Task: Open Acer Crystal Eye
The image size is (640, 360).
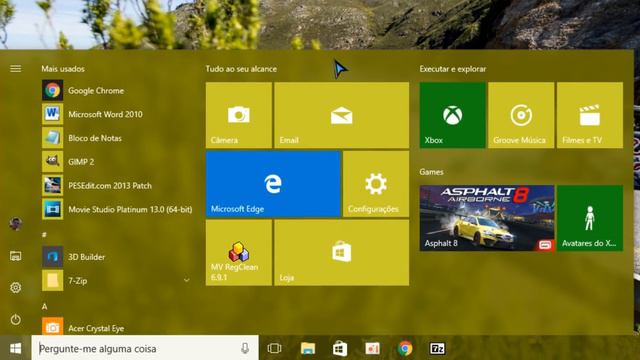Action: [117, 327]
